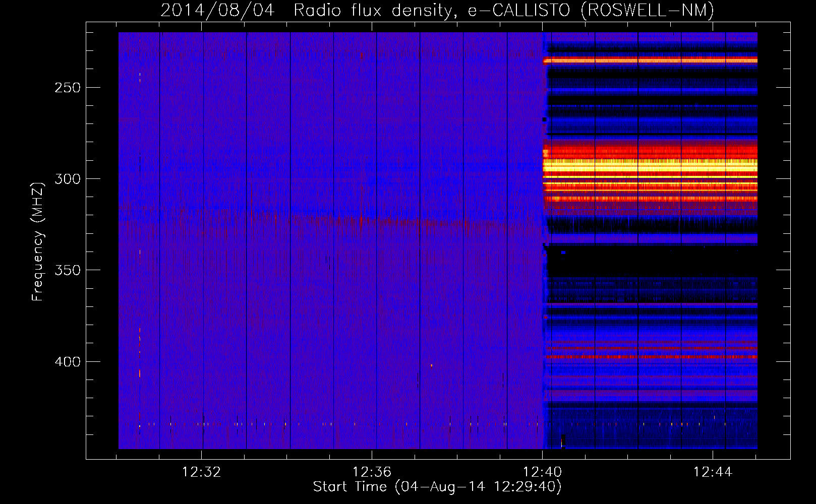Click the 300 frequency tick label

(x=68, y=179)
